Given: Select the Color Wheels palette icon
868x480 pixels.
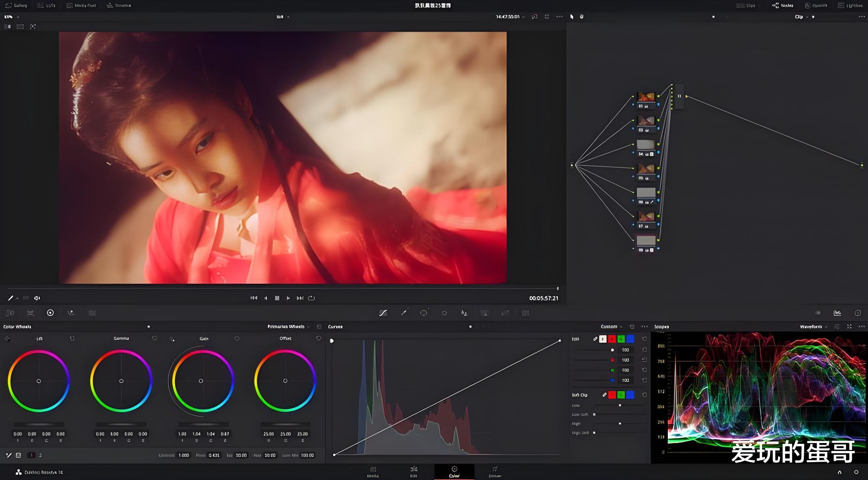Looking at the screenshot, I should [50, 313].
